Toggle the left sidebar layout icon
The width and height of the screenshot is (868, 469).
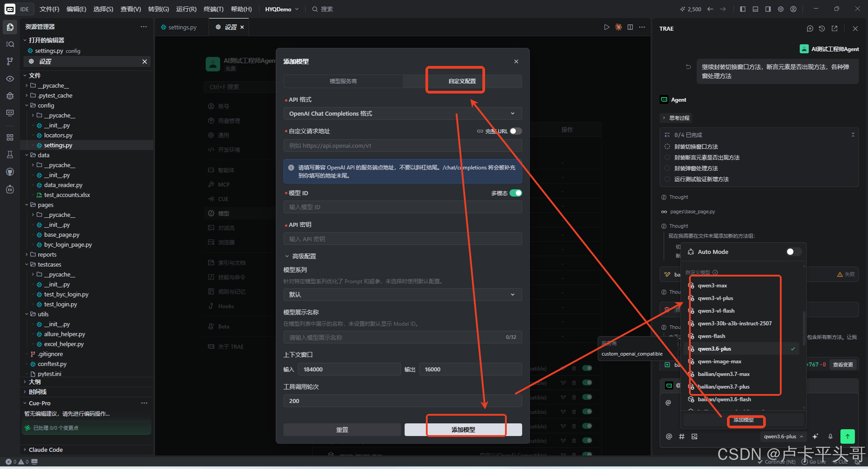[x=743, y=9]
